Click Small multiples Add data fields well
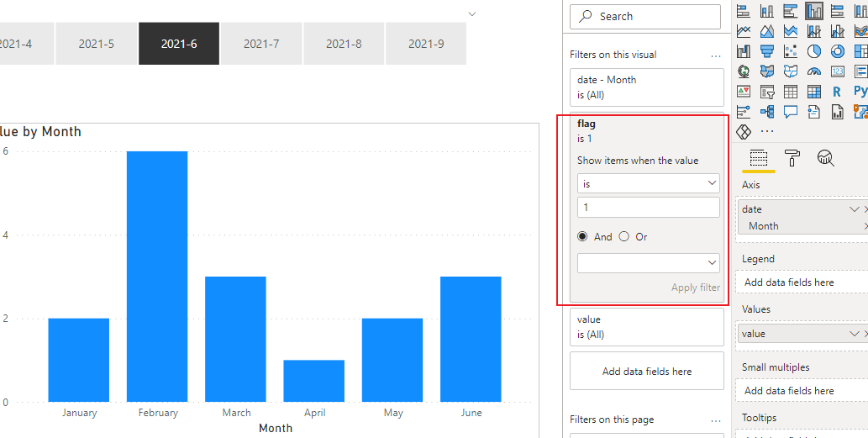Viewport: 868px width, 438px height. [802, 390]
